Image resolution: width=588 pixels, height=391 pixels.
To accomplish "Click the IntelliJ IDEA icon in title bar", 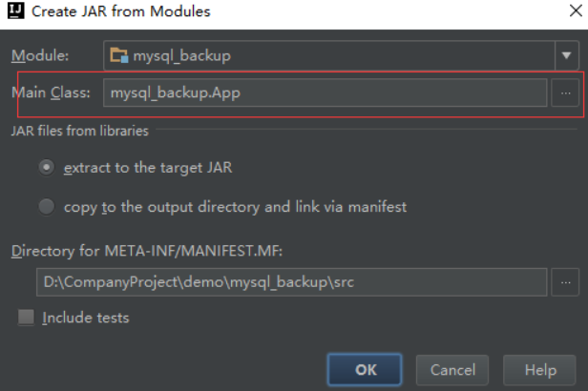I will [x=15, y=12].
